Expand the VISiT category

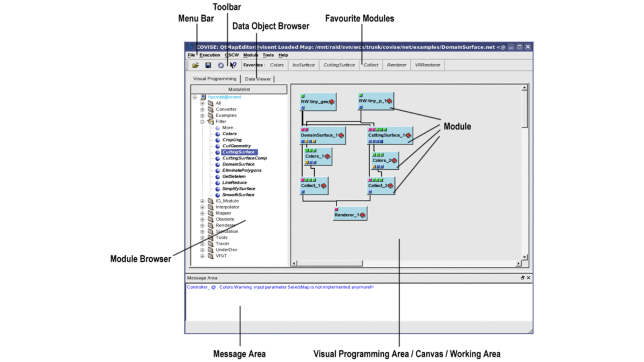202,256
